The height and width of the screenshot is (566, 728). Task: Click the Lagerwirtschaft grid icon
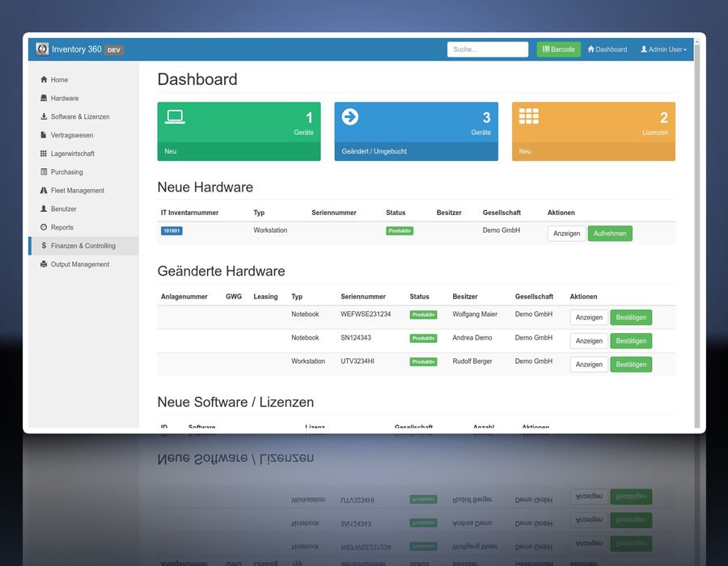tap(44, 154)
